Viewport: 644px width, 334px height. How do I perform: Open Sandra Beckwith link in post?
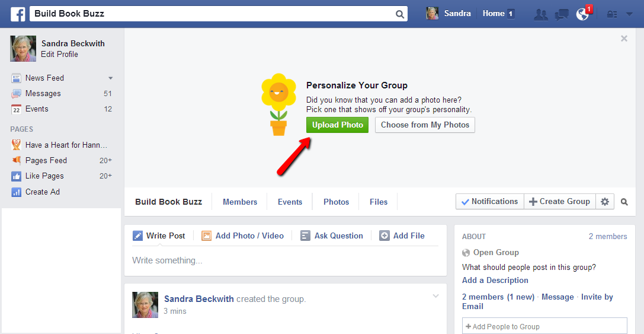pos(199,299)
